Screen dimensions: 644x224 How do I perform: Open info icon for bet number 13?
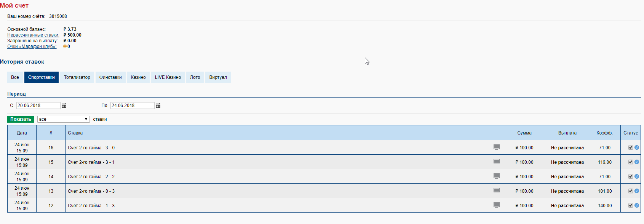637,191
